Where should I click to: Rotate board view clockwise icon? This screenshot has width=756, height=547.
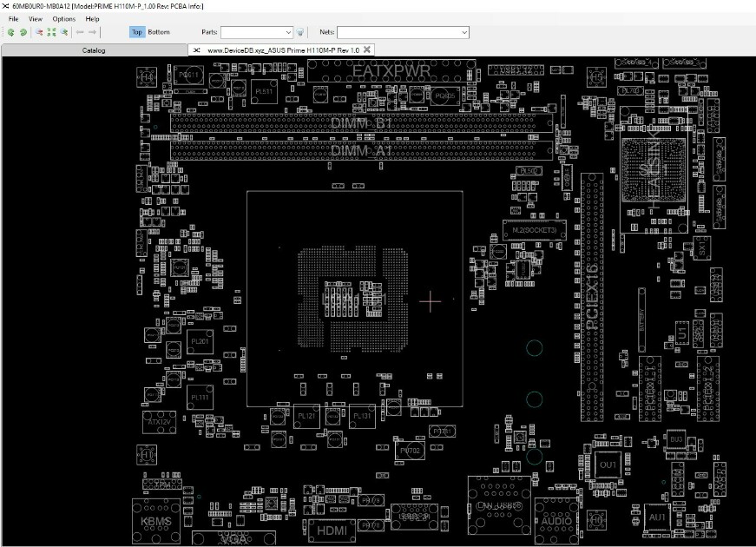tap(23, 32)
